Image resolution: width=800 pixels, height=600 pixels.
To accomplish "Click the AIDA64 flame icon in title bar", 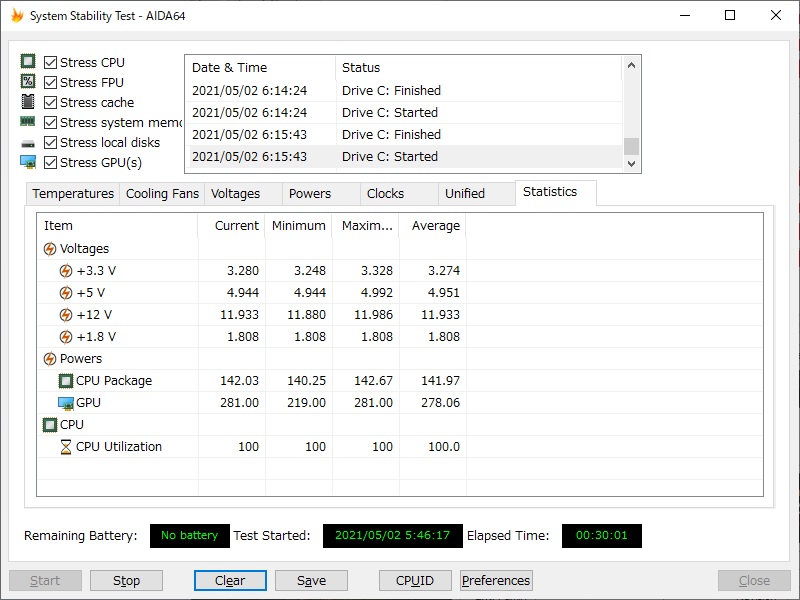I will point(17,16).
